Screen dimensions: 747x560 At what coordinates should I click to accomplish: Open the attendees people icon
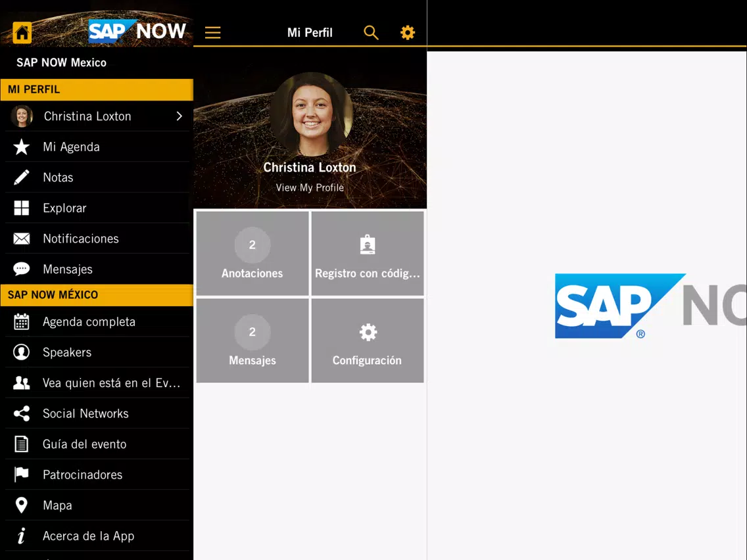[x=22, y=383]
